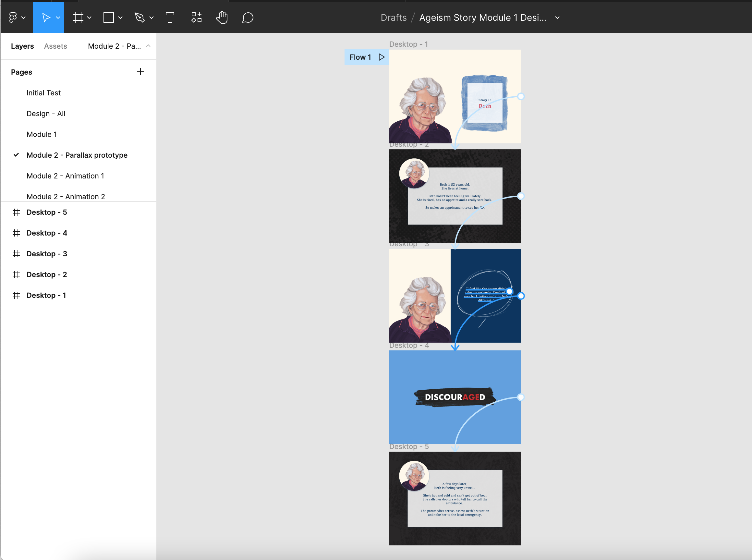This screenshot has height=560, width=752.
Task: Select the Text tool
Action: (x=170, y=18)
